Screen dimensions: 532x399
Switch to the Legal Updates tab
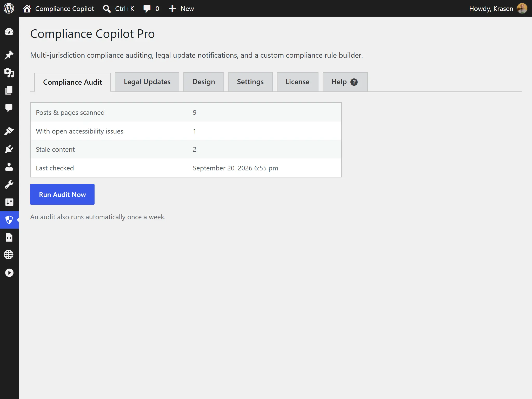(x=147, y=82)
